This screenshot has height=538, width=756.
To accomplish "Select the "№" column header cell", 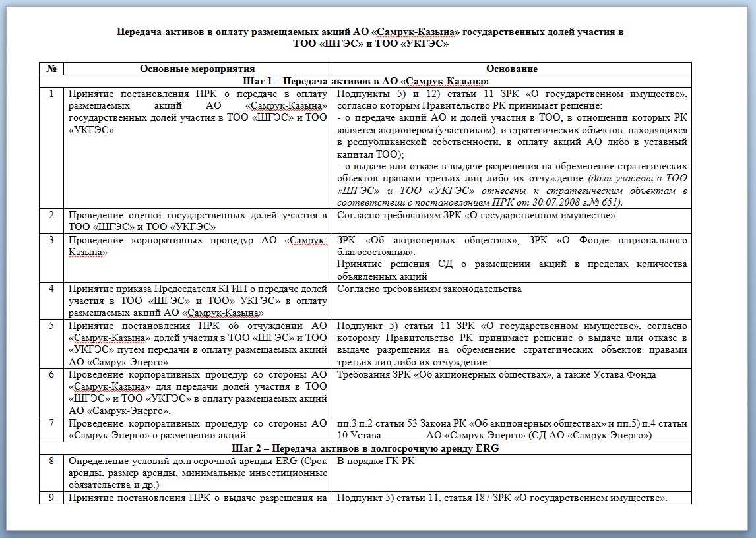I will [51, 69].
